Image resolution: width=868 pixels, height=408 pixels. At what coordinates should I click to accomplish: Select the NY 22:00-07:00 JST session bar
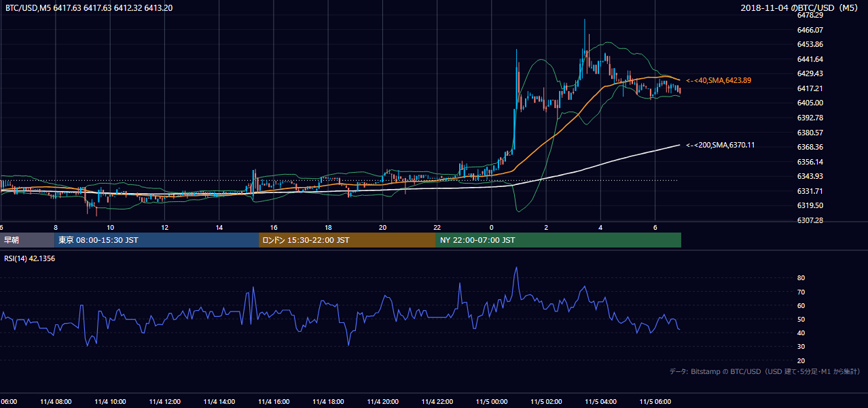coord(558,240)
